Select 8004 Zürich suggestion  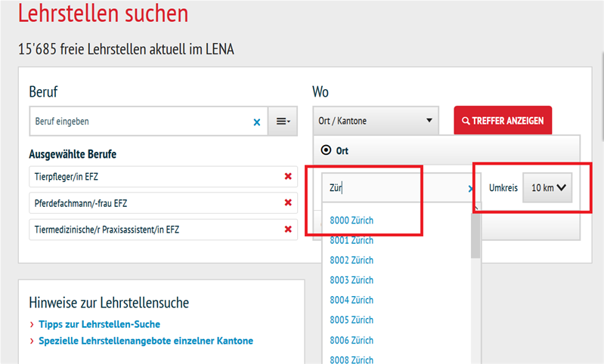point(352,300)
